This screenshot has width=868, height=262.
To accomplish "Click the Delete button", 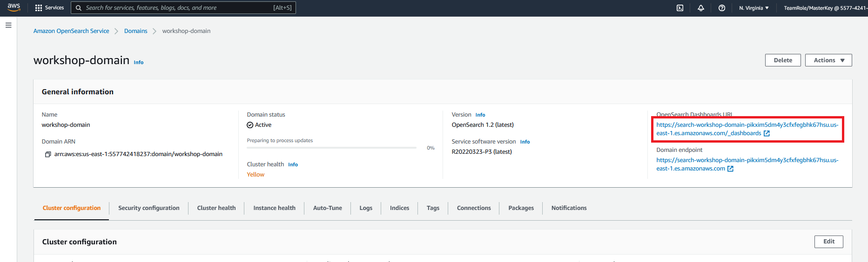I will click(x=783, y=60).
